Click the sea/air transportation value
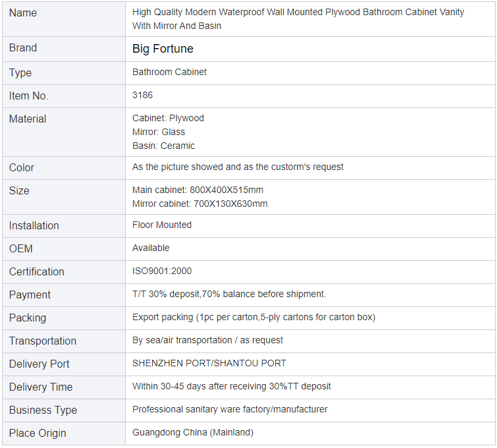 point(207,340)
